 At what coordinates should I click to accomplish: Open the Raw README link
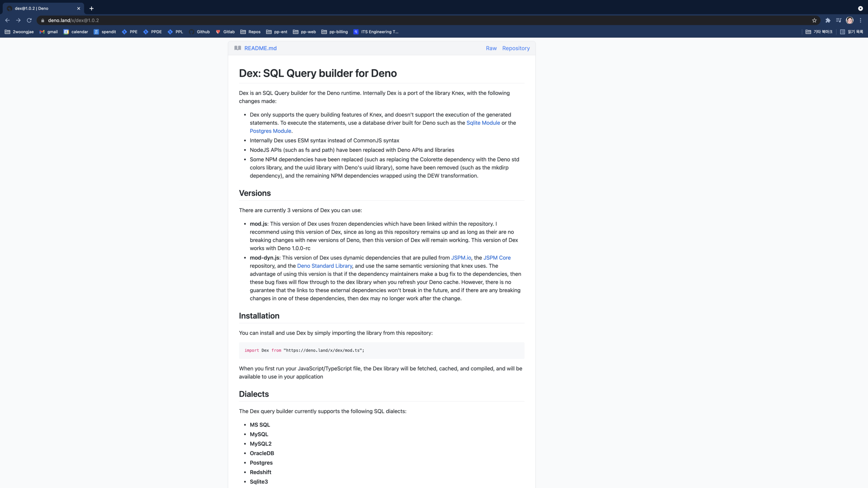pos(491,48)
